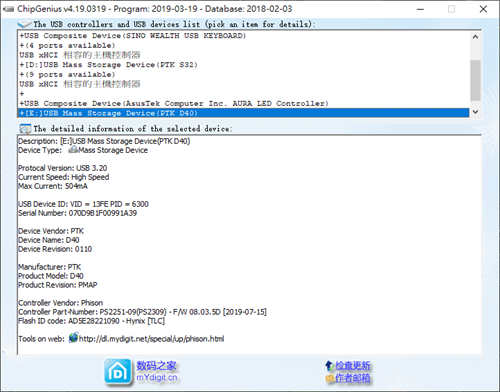The image size is (500, 392).
Task: Click the Flash ID code Hynix TLC line
Action: [91, 321]
